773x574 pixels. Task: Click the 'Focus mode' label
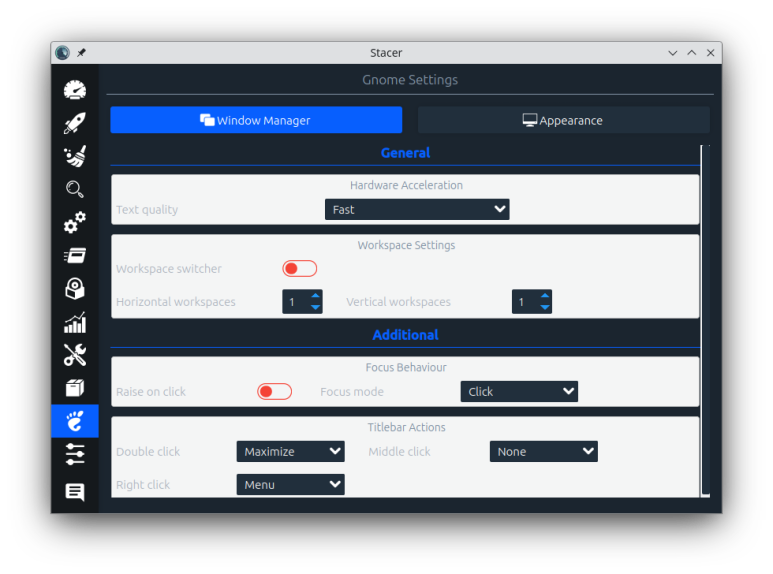tap(352, 392)
